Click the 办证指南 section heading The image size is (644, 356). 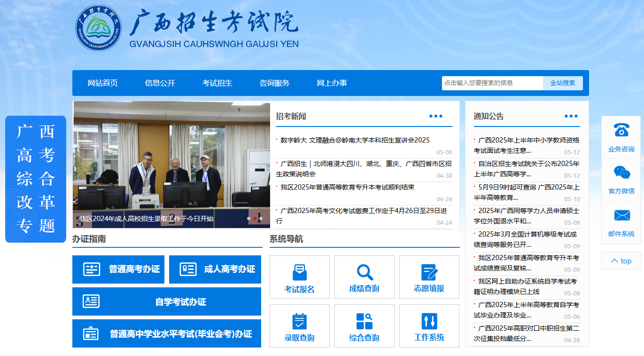tap(89, 239)
